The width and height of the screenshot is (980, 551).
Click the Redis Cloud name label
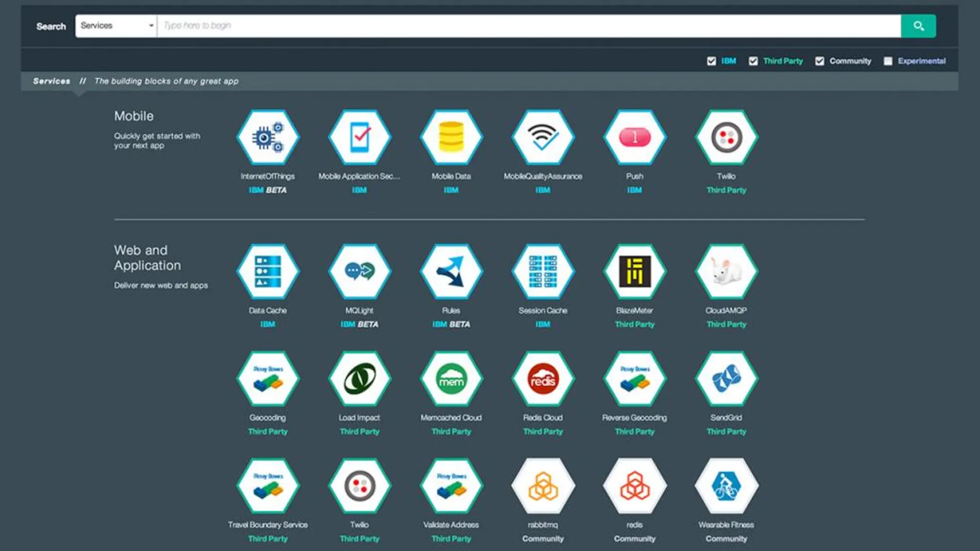pyautogui.click(x=543, y=418)
